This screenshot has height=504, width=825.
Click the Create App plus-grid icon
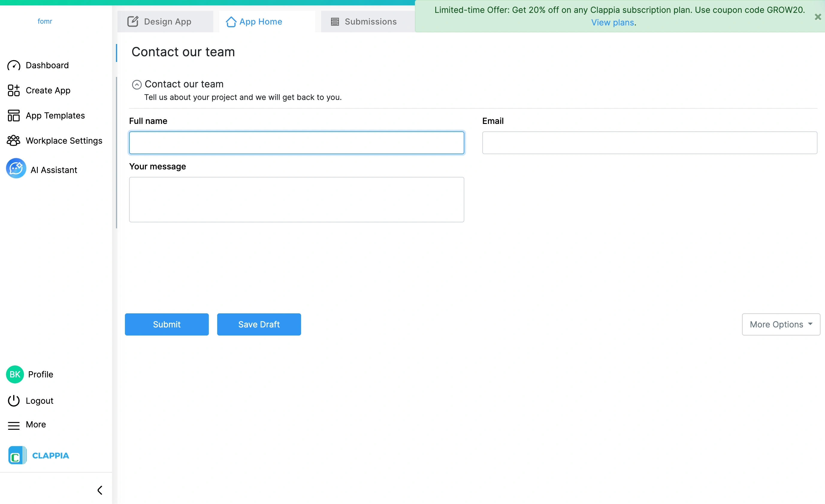pos(14,90)
